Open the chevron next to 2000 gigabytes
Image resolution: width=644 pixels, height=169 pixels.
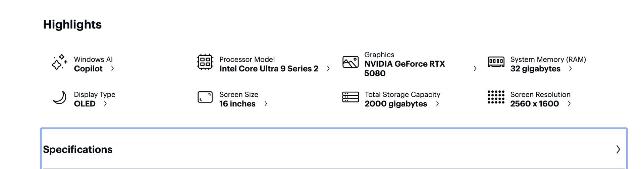pyautogui.click(x=437, y=104)
